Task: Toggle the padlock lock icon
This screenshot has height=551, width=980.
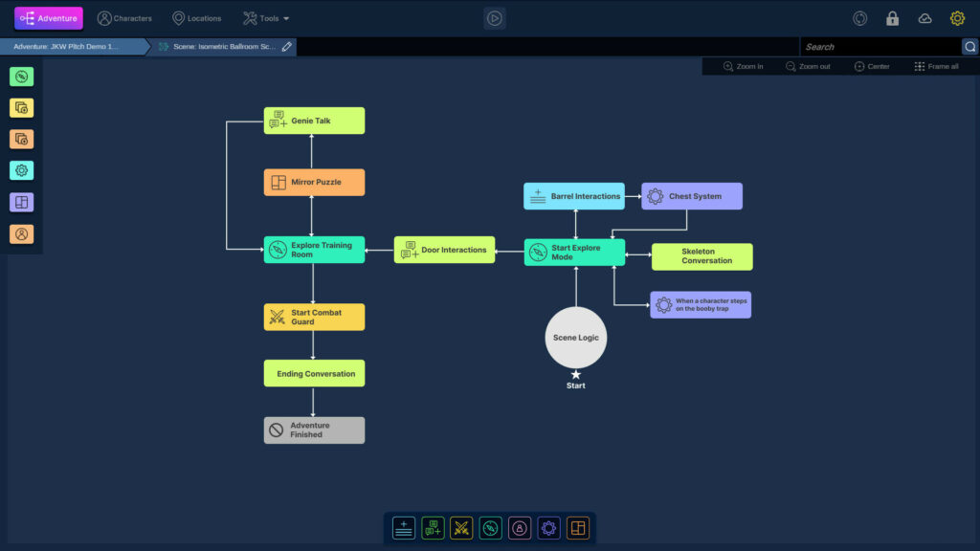Action: pyautogui.click(x=892, y=18)
